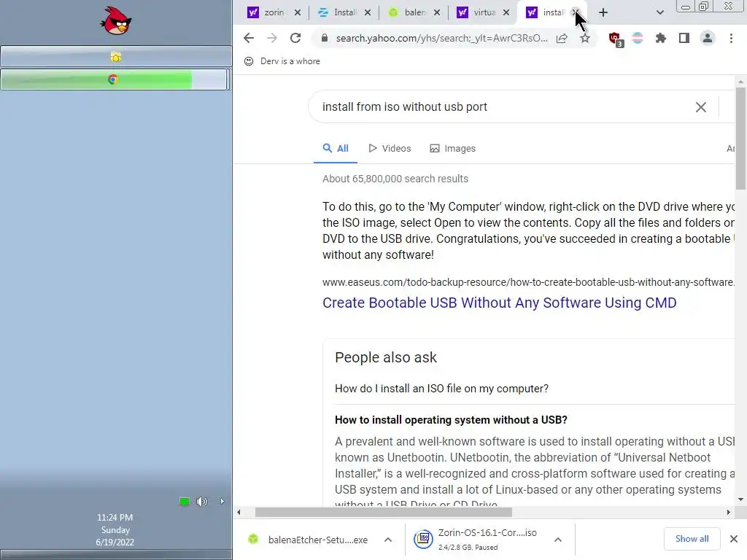The height and width of the screenshot is (560, 747).
Task: Switch to the 'virtua' Yahoo tab
Action: (x=476, y=12)
